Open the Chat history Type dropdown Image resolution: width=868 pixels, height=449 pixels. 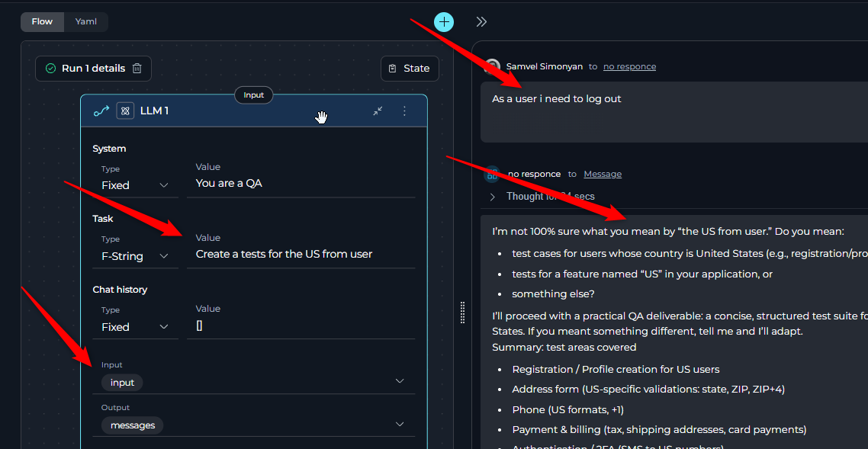(135, 327)
